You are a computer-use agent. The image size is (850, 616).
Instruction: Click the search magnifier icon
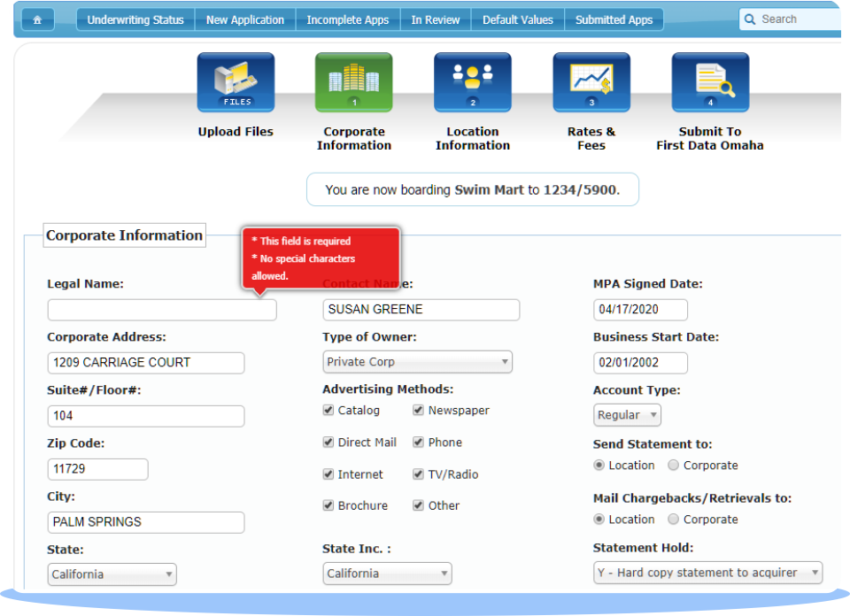[x=750, y=19]
